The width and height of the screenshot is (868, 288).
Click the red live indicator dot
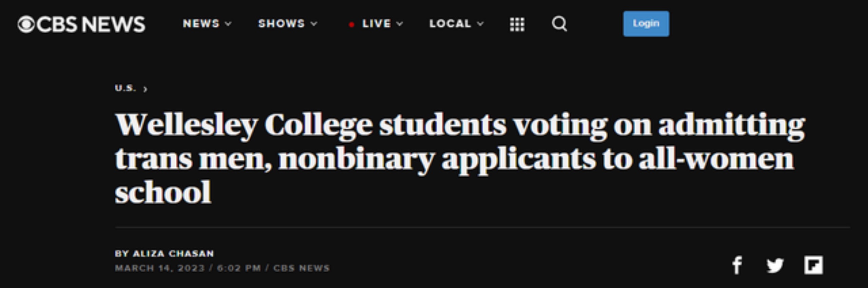pos(352,24)
